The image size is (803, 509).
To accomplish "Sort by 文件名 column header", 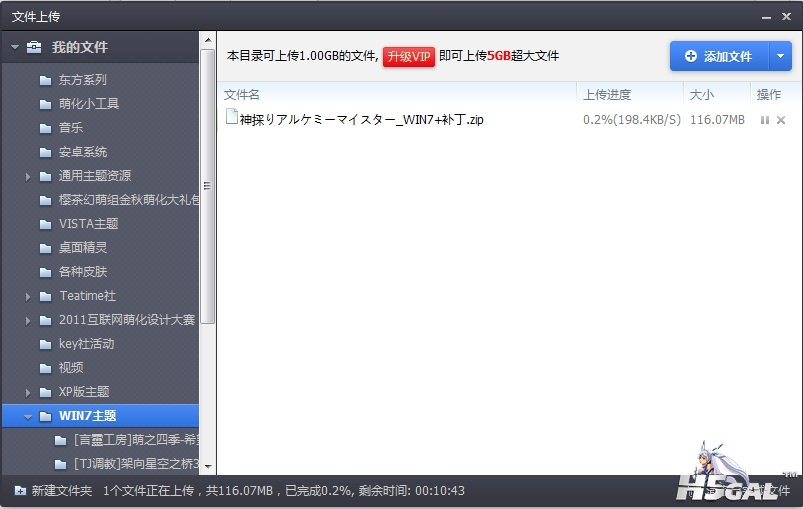I will pyautogui.click(x=242, y=95).
